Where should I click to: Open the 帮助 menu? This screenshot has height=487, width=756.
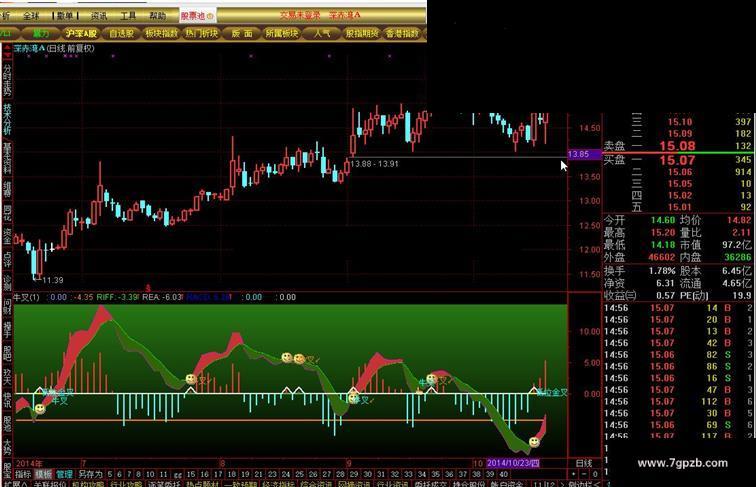pos(158,16)
